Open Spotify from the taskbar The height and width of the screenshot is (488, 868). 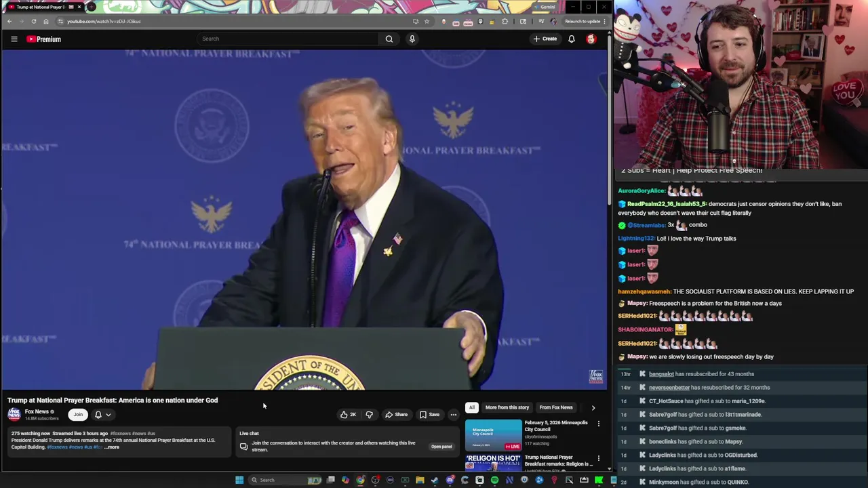tap(494, 480)
